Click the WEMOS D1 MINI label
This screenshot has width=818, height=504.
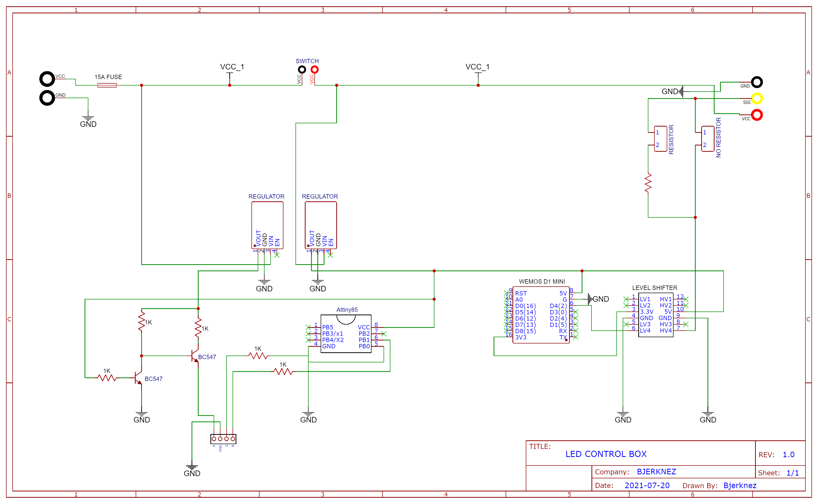(x=542, y=282)
